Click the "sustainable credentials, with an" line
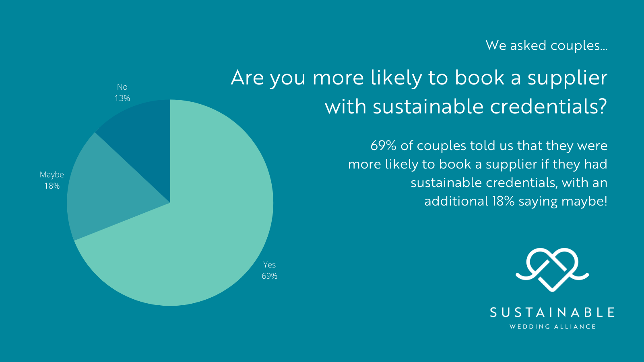The image size is (644, 362). click(509, 183)
